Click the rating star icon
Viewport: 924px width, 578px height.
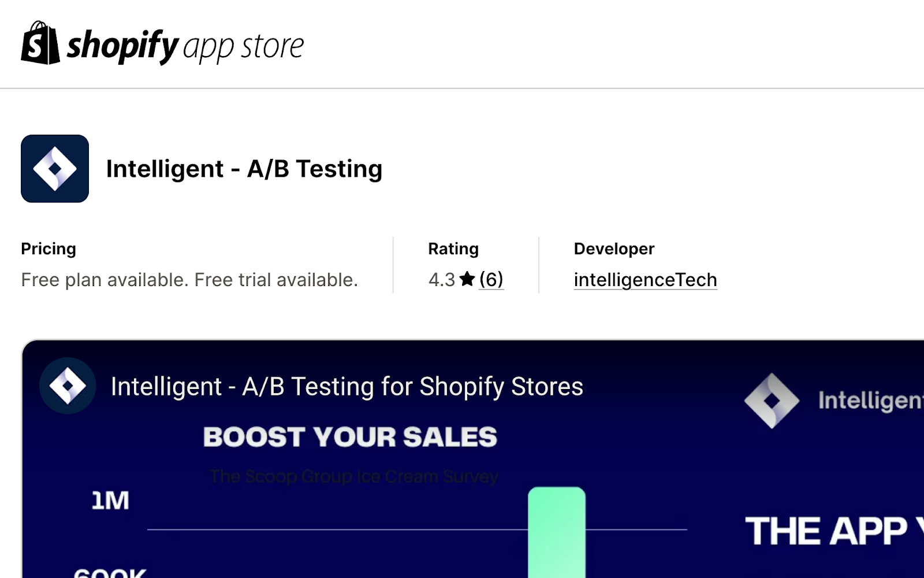pyautogui.click(x=467, y=279)
